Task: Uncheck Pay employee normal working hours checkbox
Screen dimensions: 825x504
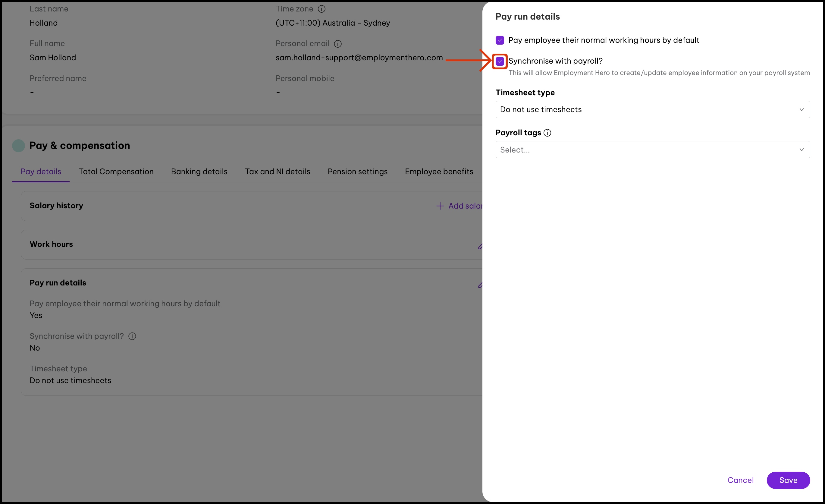Action: 500,40
